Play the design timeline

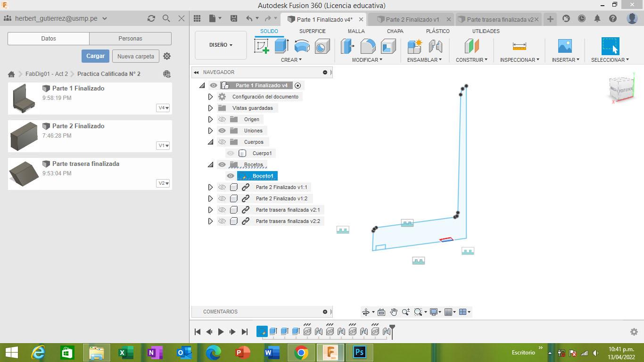(221, 332)
